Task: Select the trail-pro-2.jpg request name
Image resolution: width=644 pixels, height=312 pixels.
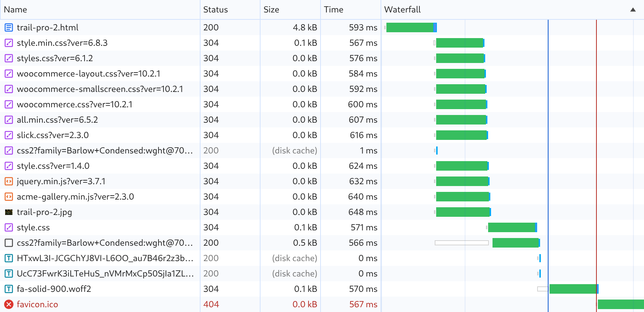Action: click(x=44, y=212)
